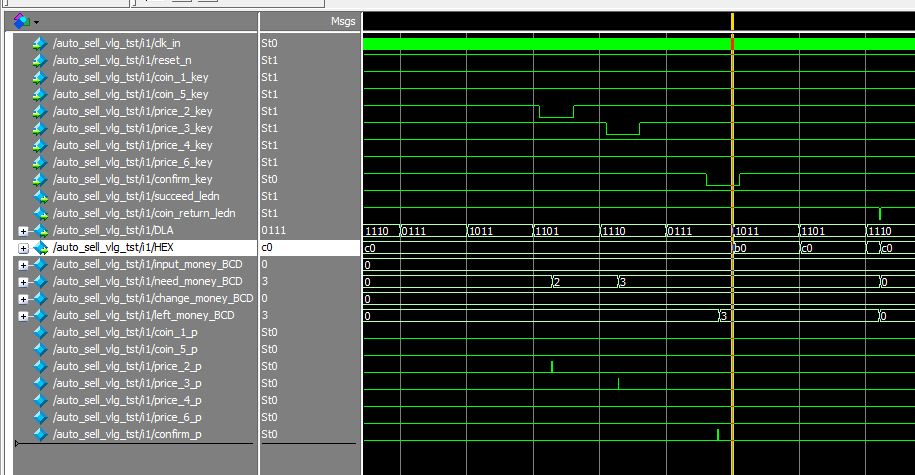
Task: Click the price_6_key signal icon
Action: point(40,162)
